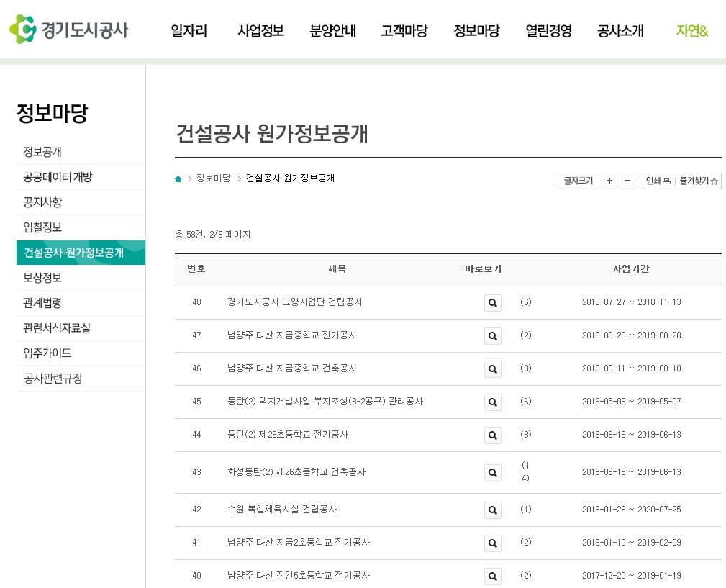Select 공공데이터 개방 in the sidebar
Image resolution: width=726 pixels, height=588 pixels.
pos(58,177)
